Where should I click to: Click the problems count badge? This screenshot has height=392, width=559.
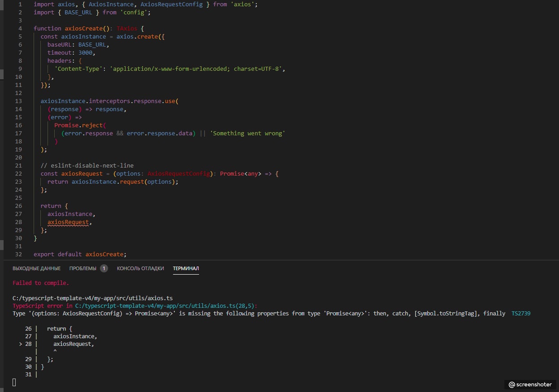coord(104,268)
